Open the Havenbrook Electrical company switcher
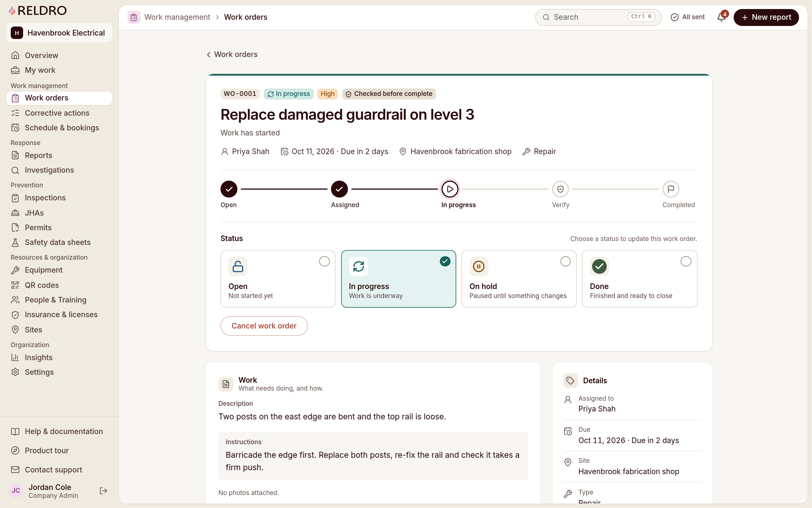The image size is (812, 508). pos(59,33)
